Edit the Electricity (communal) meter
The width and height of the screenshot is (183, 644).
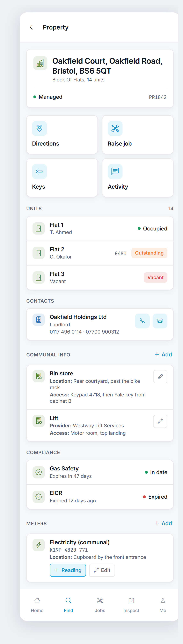click(102, 570)
